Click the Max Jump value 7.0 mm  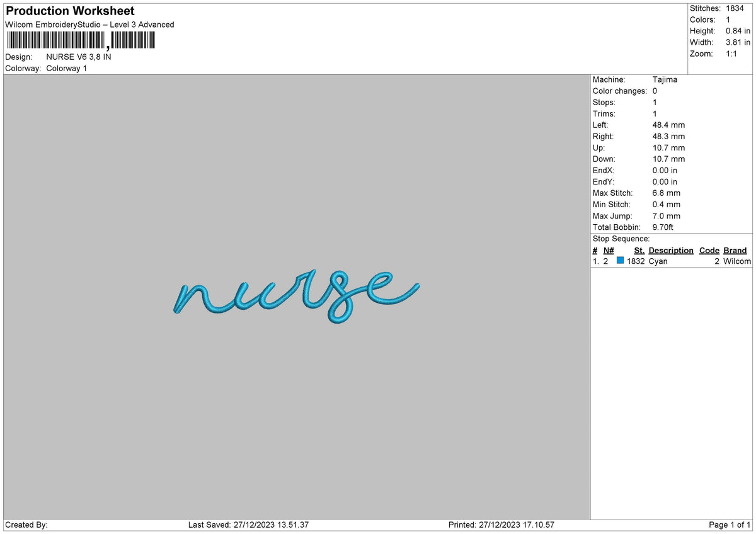pos(667,215)
